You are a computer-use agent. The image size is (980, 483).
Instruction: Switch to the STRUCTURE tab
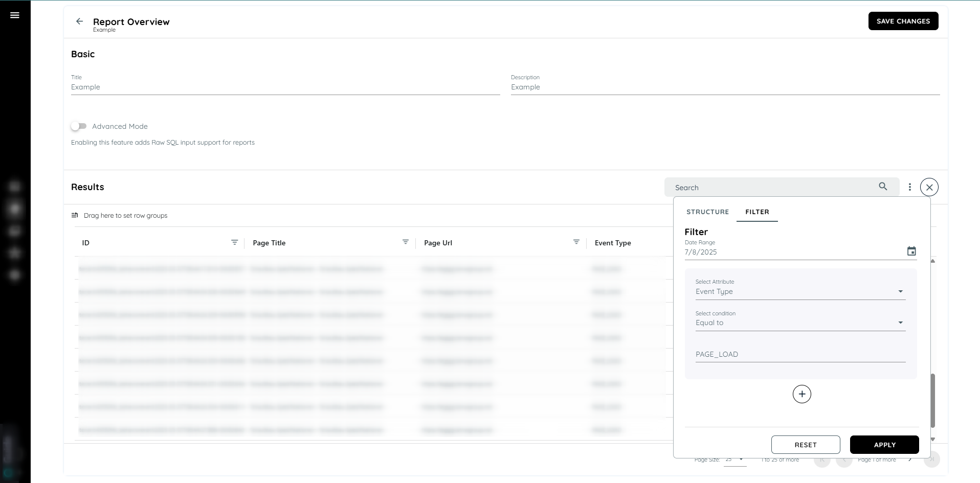coord(707,212)
